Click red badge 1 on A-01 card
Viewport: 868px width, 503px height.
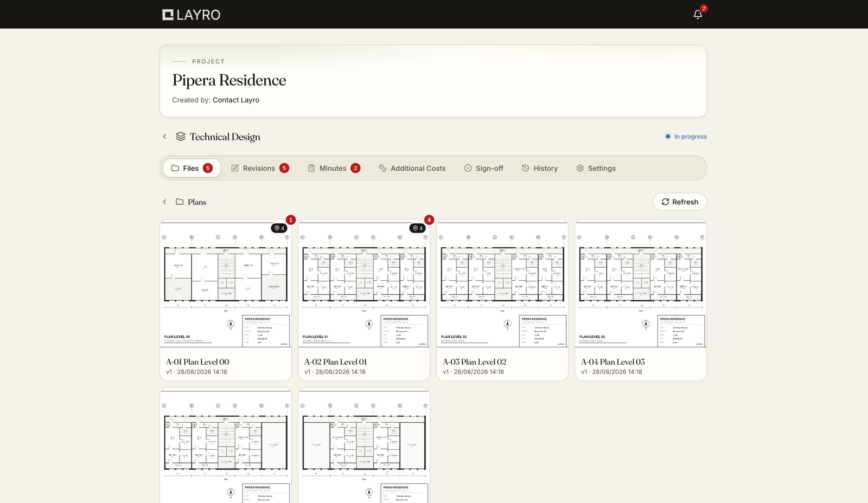pyautogui.click(x=291, y=220)
